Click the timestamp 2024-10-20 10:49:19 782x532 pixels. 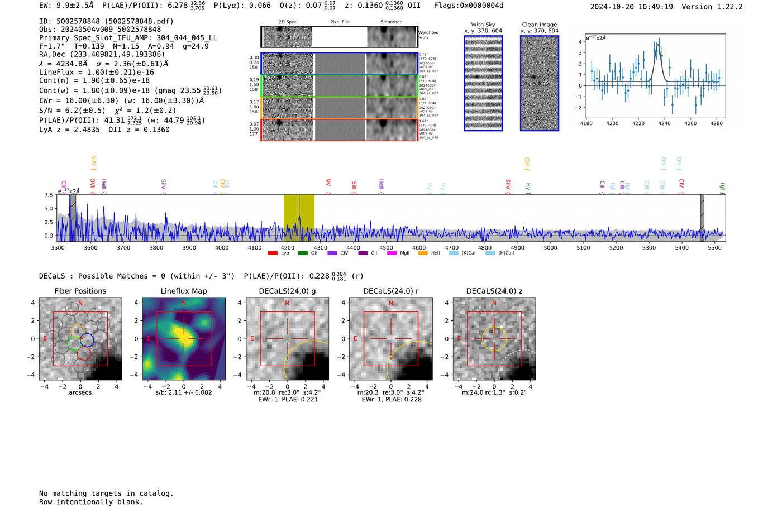pos(632,7)
